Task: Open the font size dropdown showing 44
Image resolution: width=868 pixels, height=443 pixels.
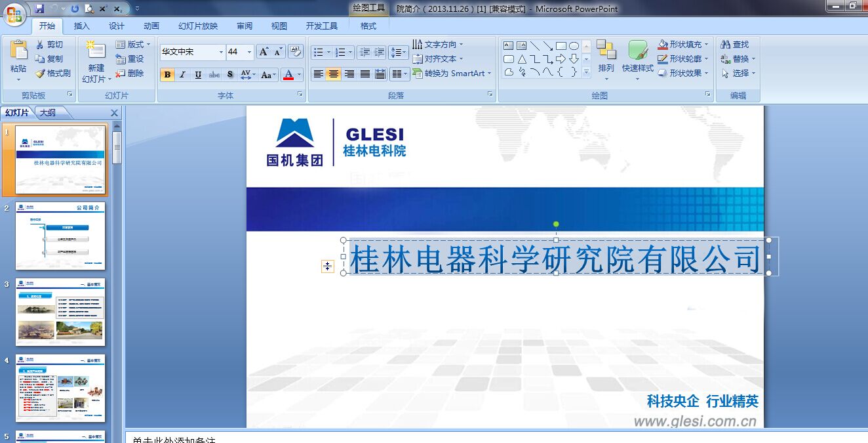Action: point(249,52)
